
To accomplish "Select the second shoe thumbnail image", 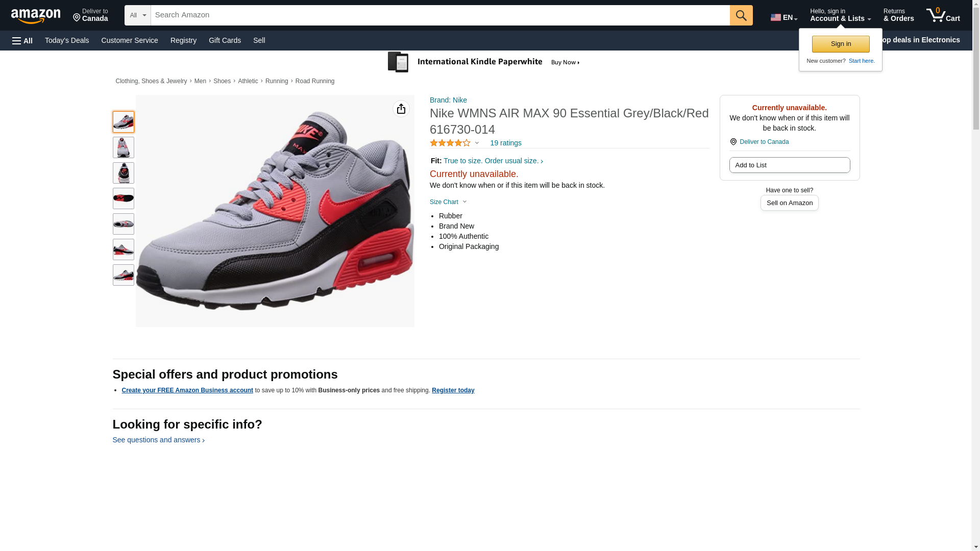I will 124,147.
